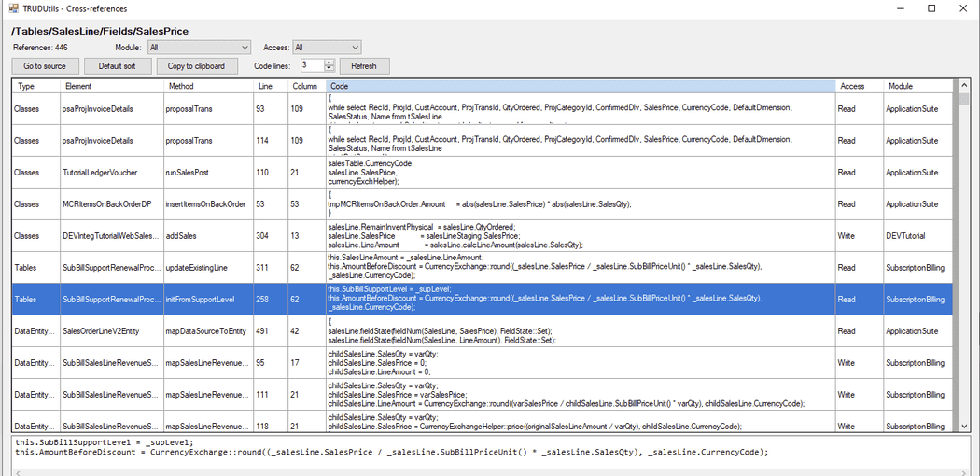The height and width of the screenshot is (476, 980).
Task: Open the Module dropdown
Action: click(199, 48)
